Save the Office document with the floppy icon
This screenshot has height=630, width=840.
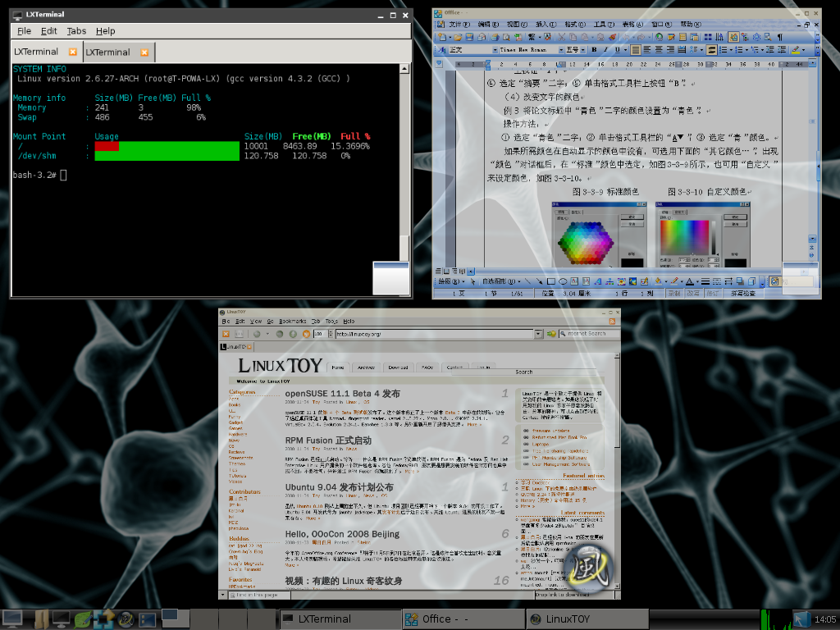coord(469,37)
